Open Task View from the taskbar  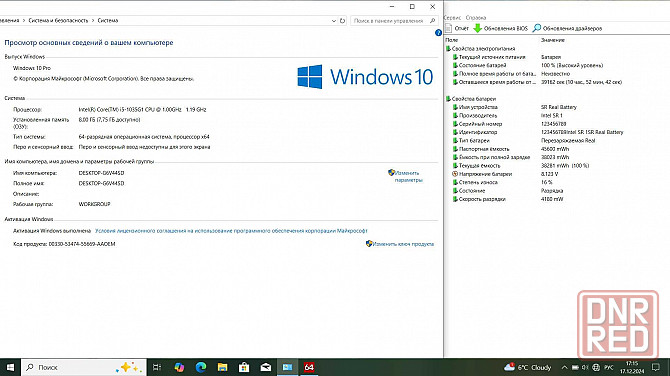tap(157, 367)
